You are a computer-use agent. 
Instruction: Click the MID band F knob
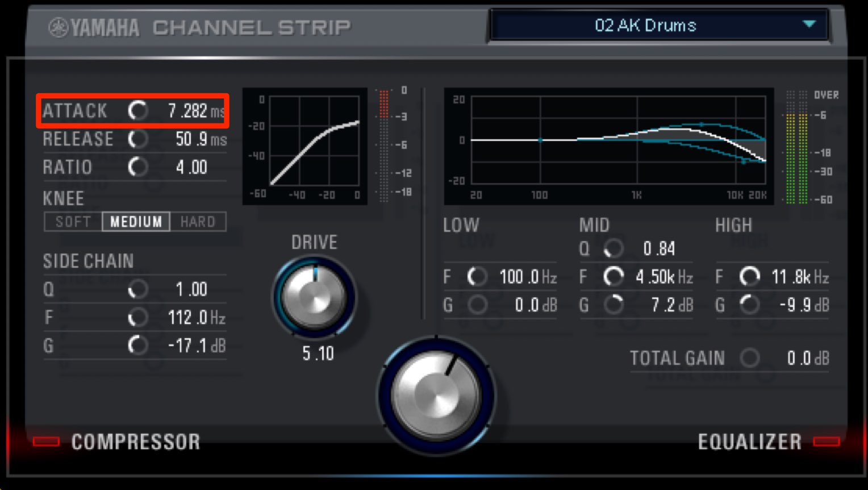614,277
